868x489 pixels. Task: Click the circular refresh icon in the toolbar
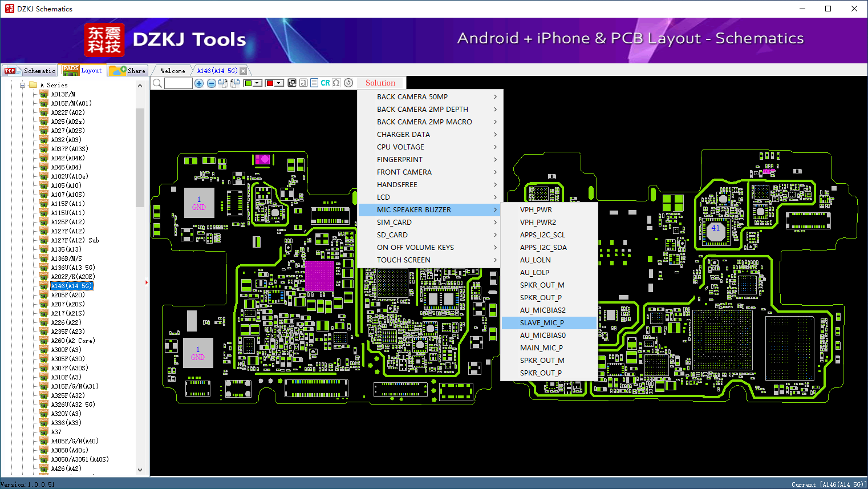pos(348,83)
